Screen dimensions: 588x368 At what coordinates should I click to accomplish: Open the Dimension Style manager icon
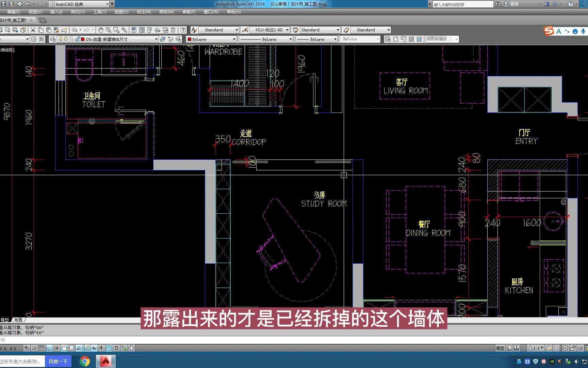tap(244, 30)
